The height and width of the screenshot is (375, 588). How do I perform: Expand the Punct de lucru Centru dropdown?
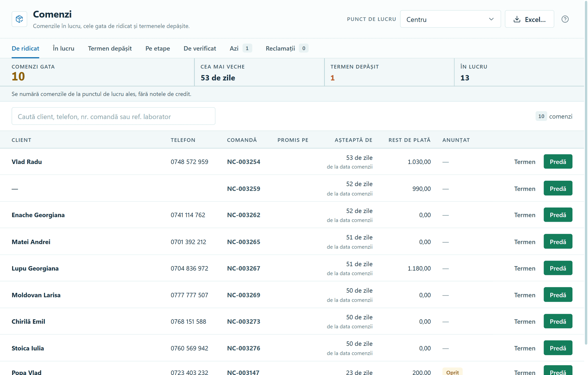450,19
